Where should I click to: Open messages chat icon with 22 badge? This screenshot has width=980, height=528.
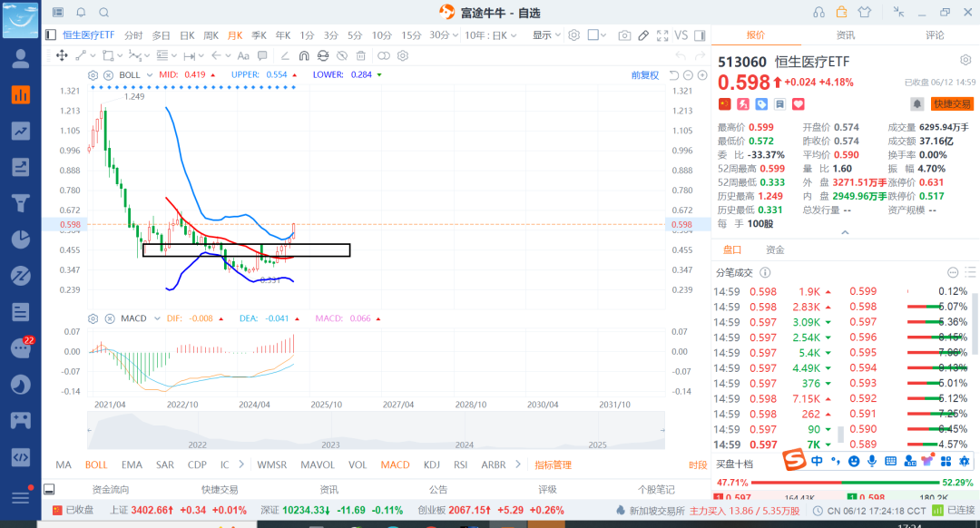pos(22,347)
